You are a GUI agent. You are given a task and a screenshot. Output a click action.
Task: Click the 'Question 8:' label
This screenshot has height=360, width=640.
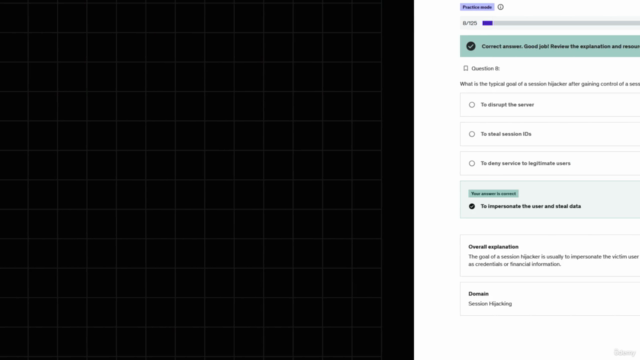point(485,69)
